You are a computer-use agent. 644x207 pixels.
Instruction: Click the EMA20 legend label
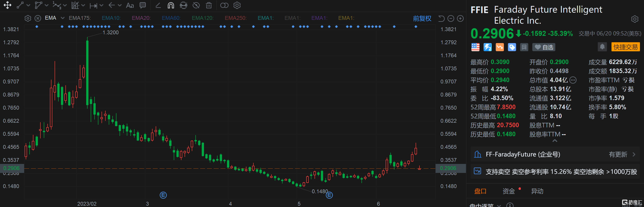point(141,18)
